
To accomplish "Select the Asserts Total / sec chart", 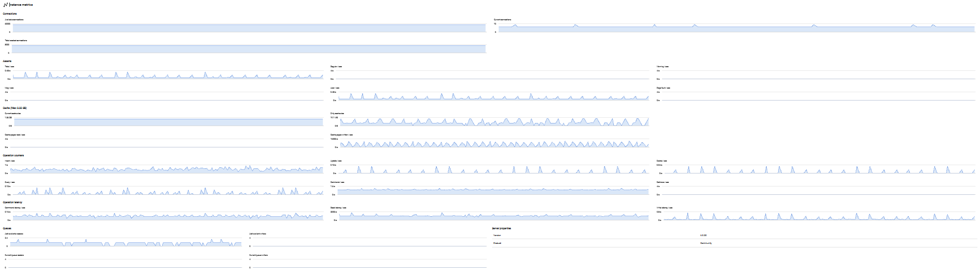I will pyautogui.click(x=168, y=75).
